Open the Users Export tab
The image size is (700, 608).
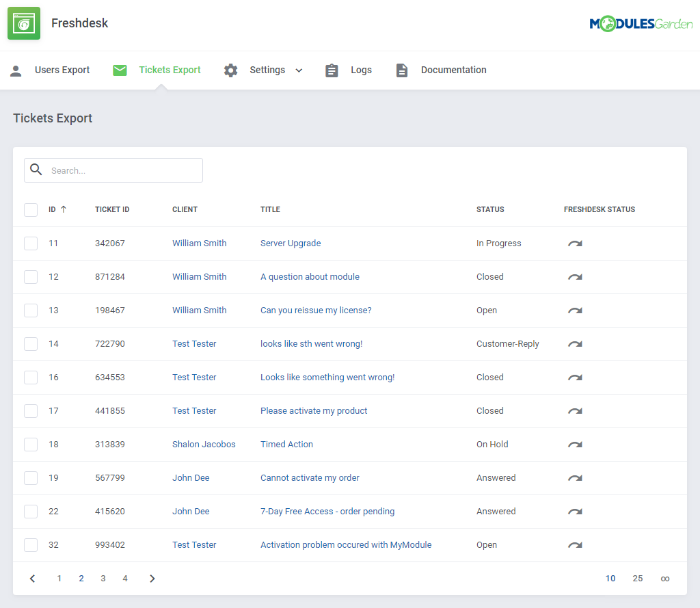[x=62, y=70]
